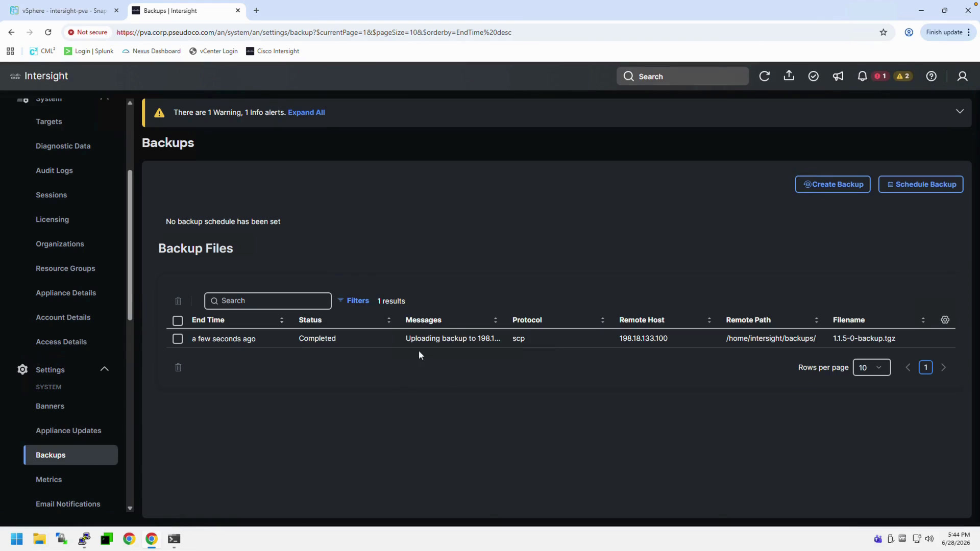Click the refresh icon in Intersight header
Viewport: 980px width, 551px height.
[x=764, y=76]
